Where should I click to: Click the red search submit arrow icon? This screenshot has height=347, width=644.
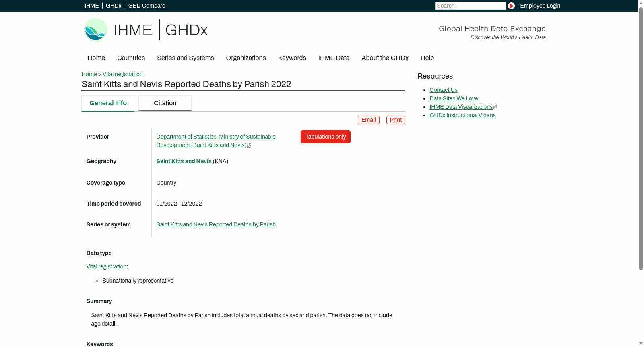click(x=511, y=6)
